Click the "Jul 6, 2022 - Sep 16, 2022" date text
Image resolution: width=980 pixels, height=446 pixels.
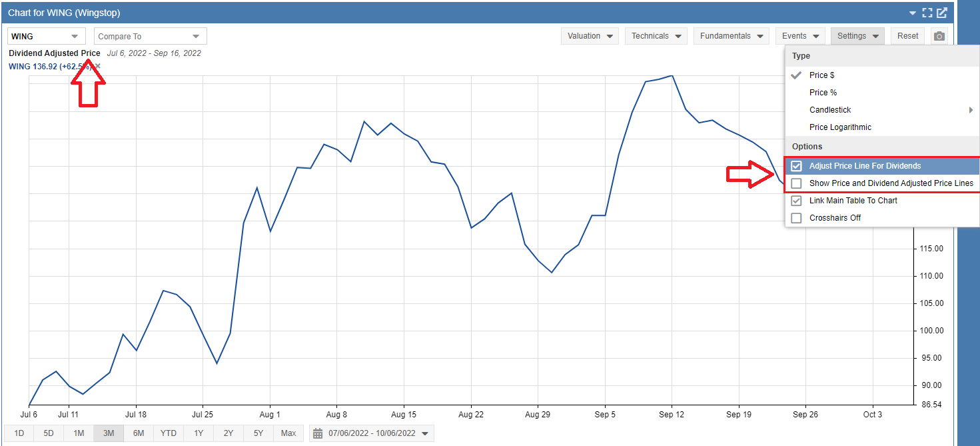click(x=154, y=53)
